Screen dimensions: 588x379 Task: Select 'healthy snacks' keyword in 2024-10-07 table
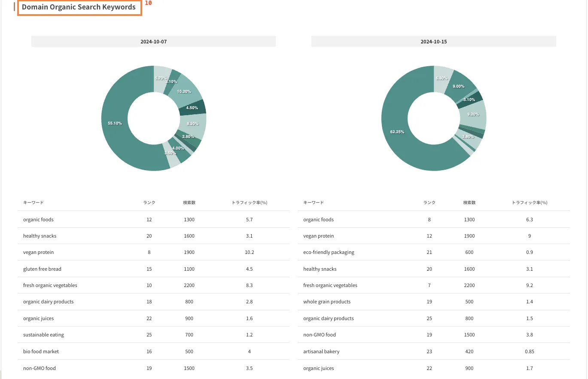tap(40, 236)
